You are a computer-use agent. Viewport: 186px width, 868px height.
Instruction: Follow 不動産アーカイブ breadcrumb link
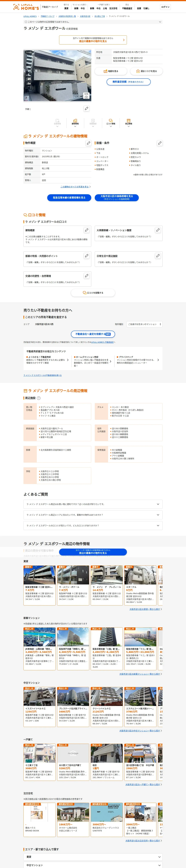[x=48, y=16]
